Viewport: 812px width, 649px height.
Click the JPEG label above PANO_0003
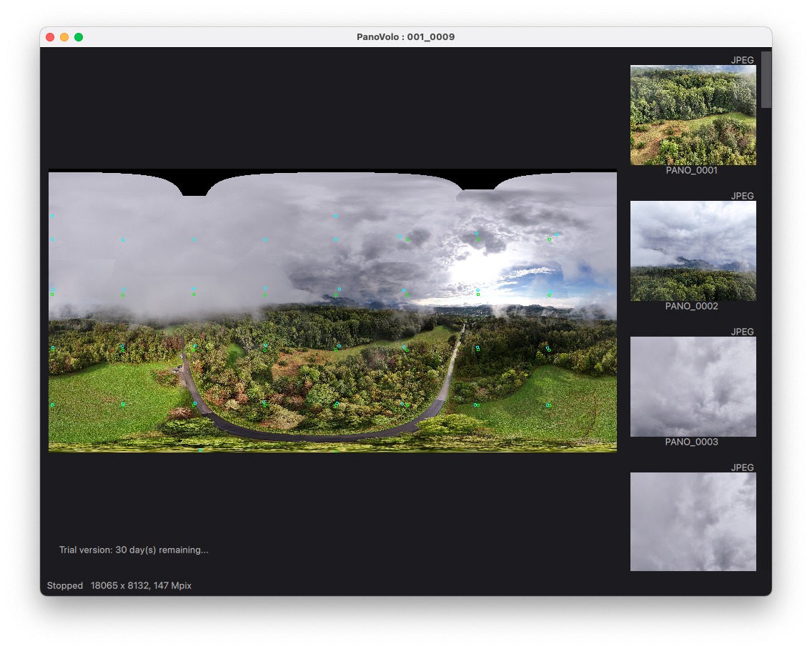(742, 332)
